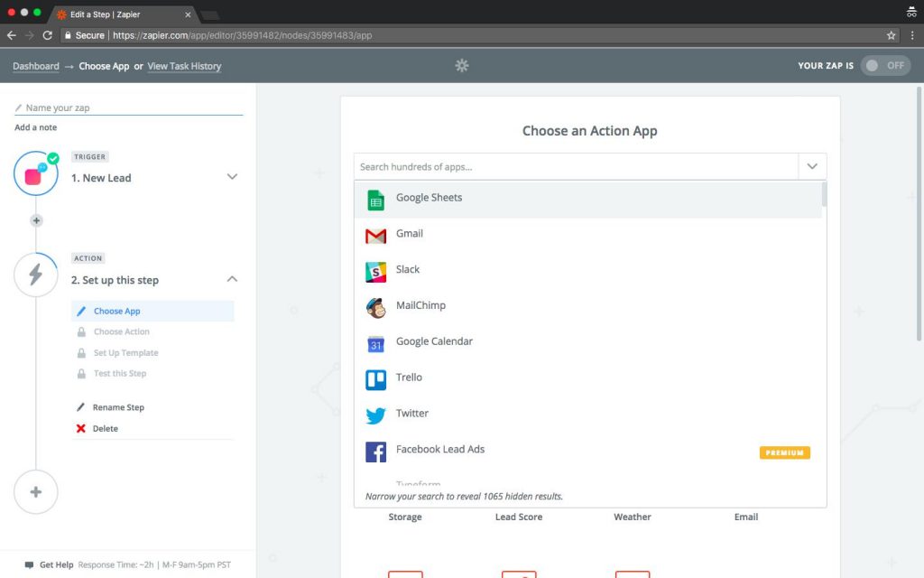
Task: Click Add a note
Action: coord(36,127)
